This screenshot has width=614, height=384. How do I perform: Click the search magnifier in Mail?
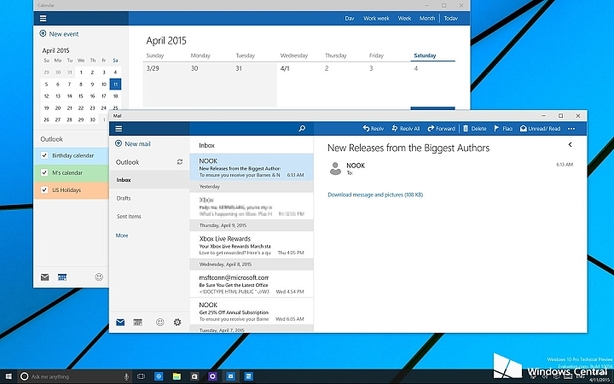[302, 128]
